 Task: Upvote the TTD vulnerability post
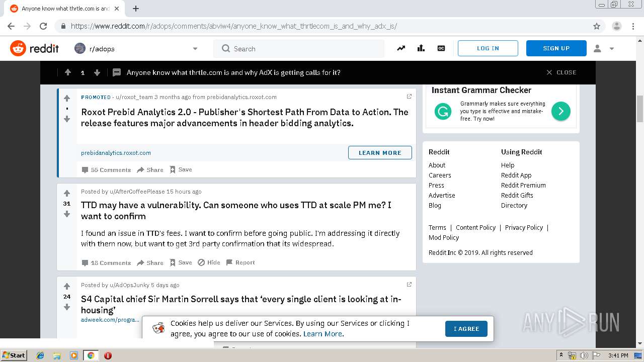[67, 193]
